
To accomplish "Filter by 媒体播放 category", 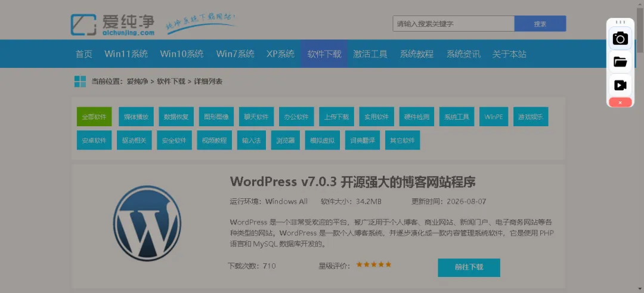I will [x=136, y=117].
